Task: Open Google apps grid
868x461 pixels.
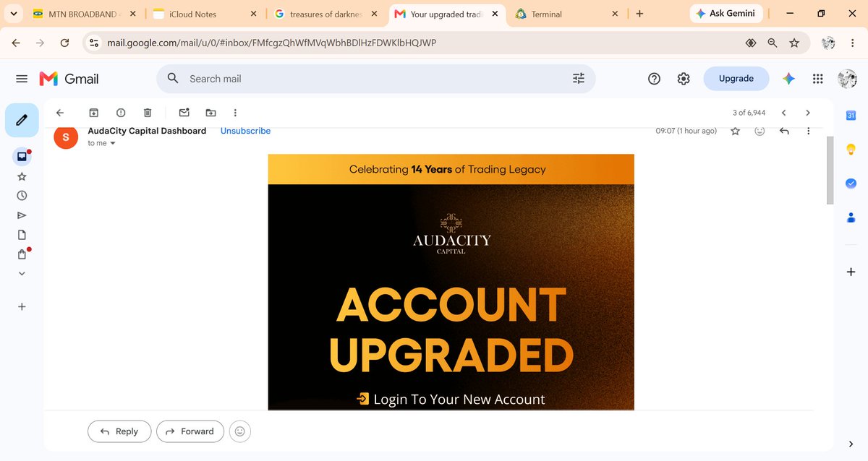Action: (818, 79)
